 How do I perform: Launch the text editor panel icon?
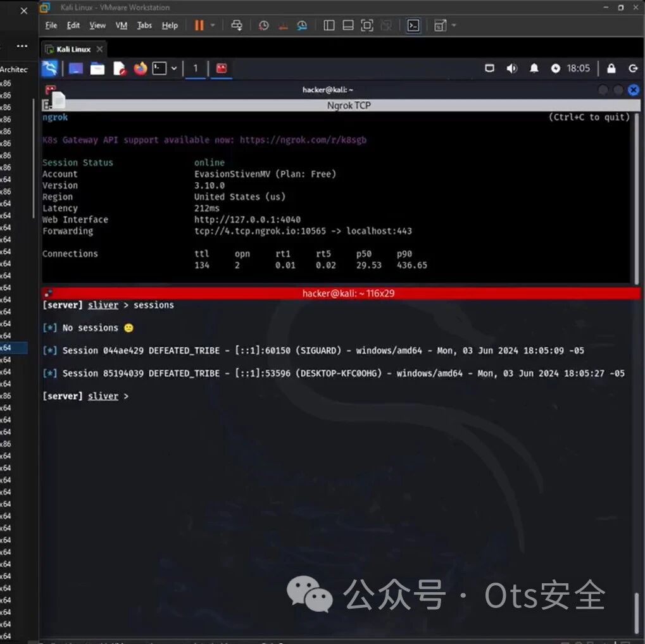click(119, 68)
